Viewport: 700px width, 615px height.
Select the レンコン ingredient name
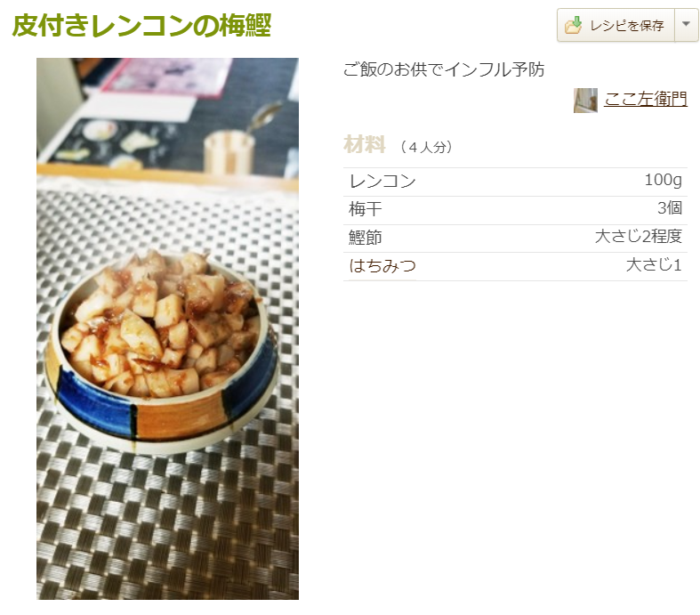[x=382, y=182]
